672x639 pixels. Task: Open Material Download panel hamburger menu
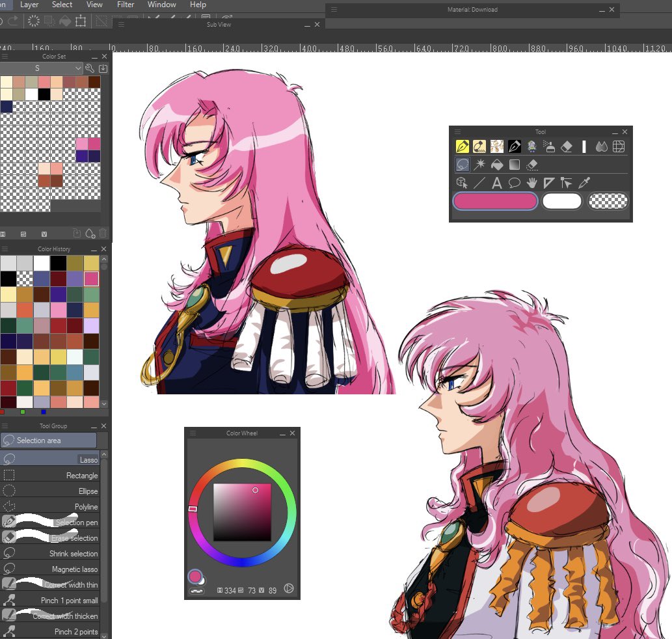click(x=334, y=9)
